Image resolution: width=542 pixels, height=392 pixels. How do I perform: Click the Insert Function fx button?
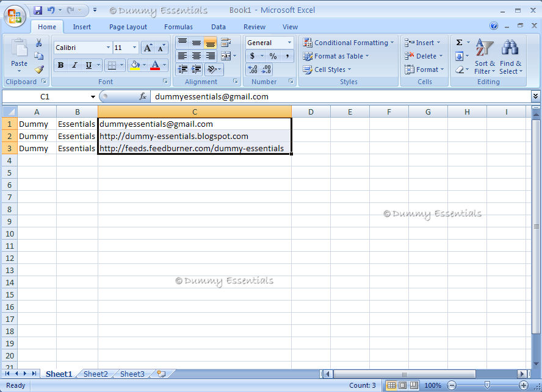click(x=143, y=97)
